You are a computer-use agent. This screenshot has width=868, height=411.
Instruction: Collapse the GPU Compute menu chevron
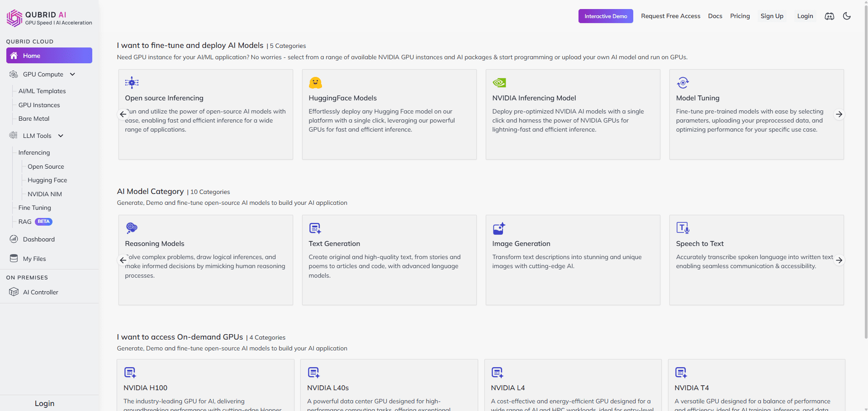tap(72, 74)
